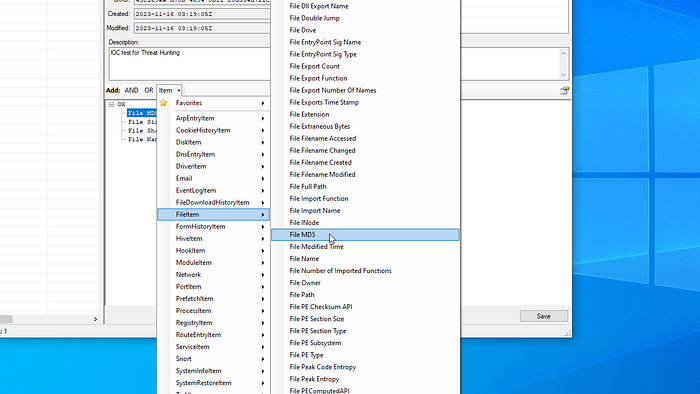Click inside the Description text box

pos(189,64)
